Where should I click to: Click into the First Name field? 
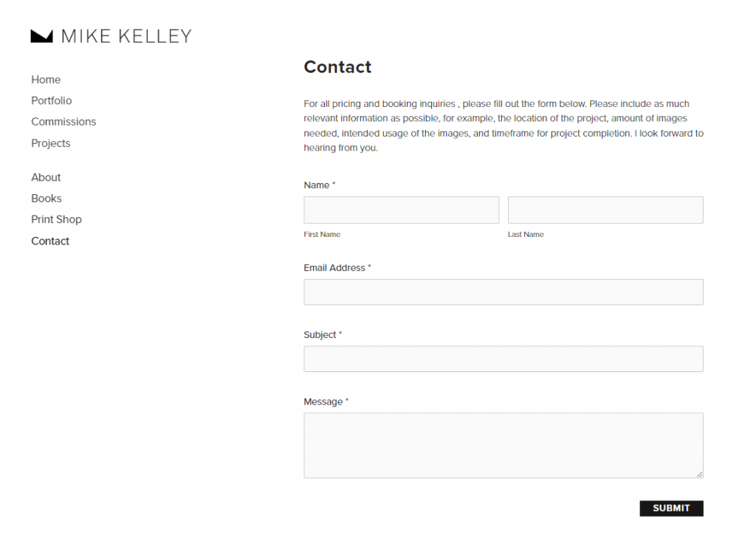[401, 210]
